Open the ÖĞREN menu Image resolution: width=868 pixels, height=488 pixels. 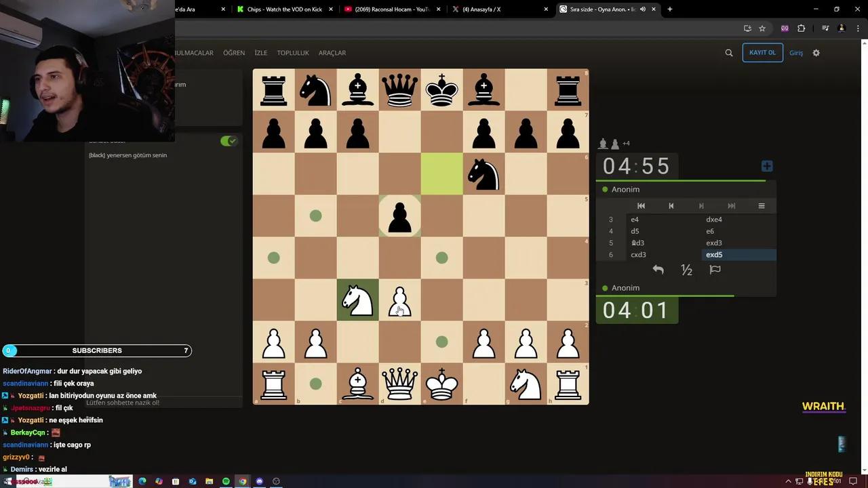click(x=234, y=53)
